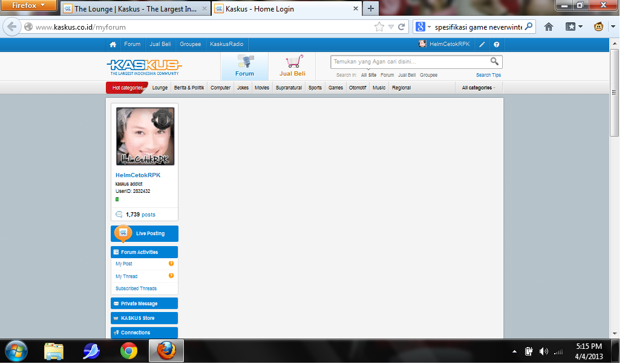
Task: Click the Search Tips link
Action: coord(488,75)
